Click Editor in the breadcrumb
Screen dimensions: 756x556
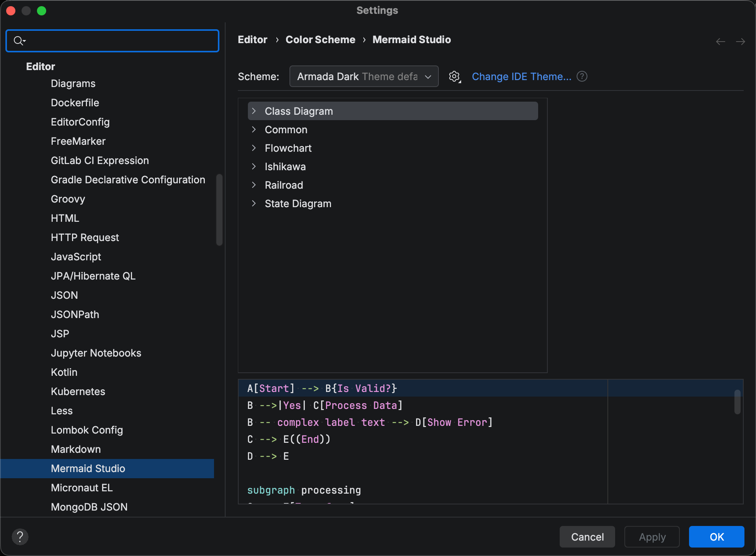[253, 40]
